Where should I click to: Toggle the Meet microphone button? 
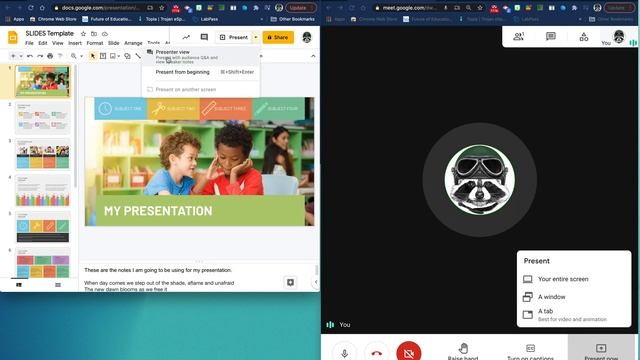pos(344,353)
